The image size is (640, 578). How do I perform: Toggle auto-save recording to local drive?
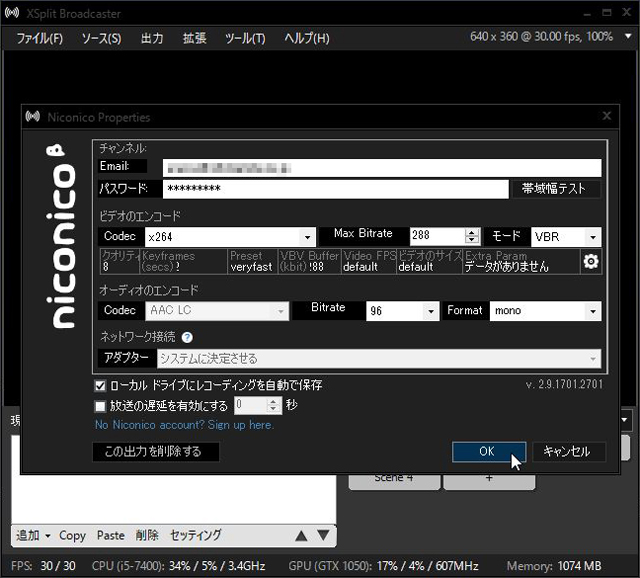pyautogui.click(x=100, y=385)
